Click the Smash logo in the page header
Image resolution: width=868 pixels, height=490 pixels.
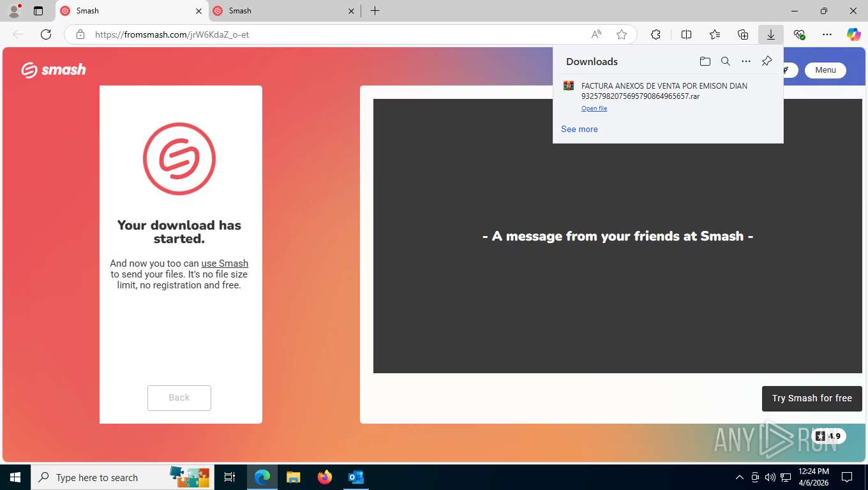[x=54, y=70]
